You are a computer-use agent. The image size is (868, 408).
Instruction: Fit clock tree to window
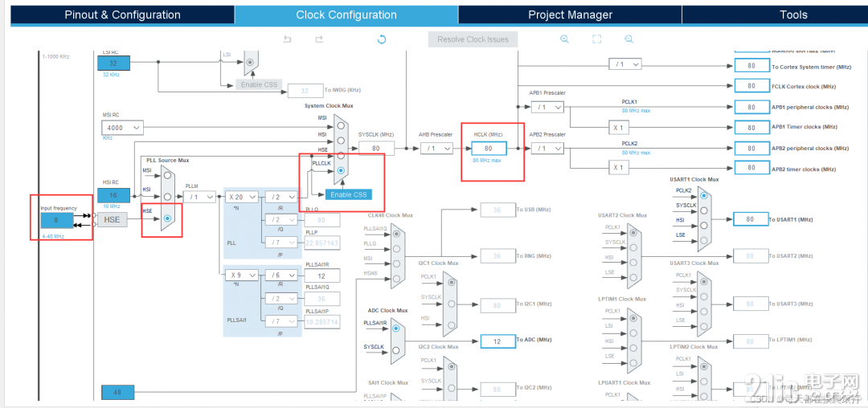(x=596, y=39)
